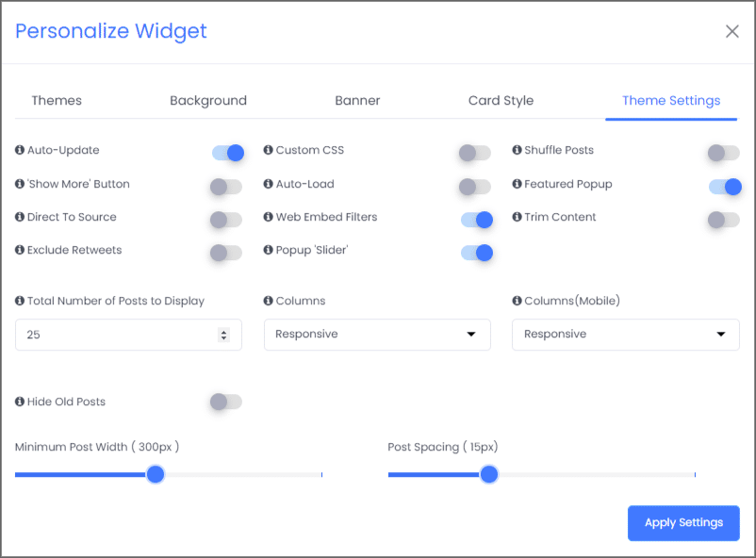Click the info icon next to Columns(Mobile)
Image resolution: width=756 pixels, height=558 pixels.
tap(517, 301)
